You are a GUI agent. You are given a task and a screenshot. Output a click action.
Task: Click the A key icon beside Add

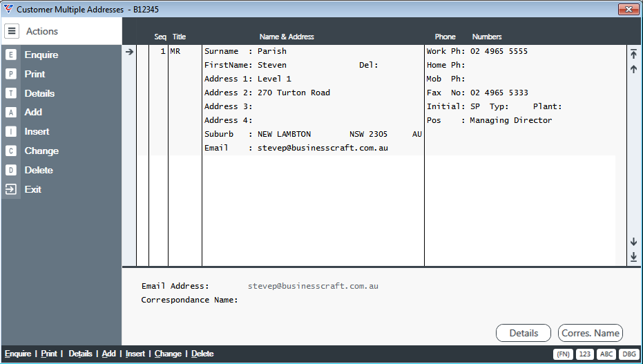pos(11,112)
